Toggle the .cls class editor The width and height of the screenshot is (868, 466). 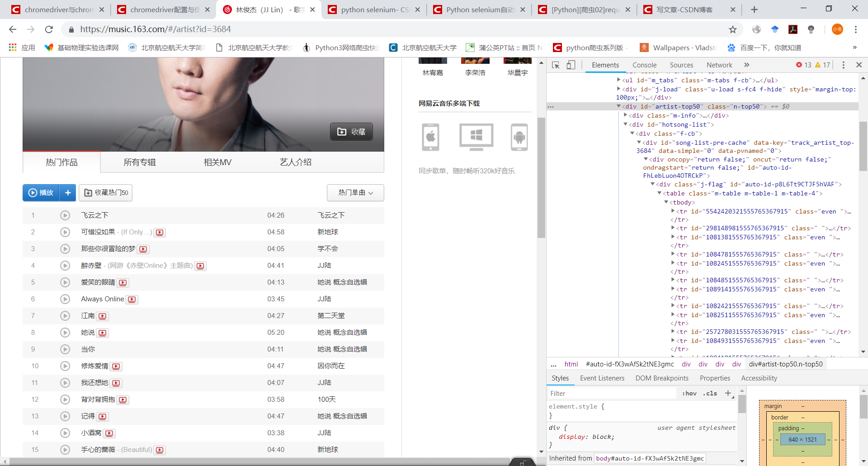click(x=710, y=394)
